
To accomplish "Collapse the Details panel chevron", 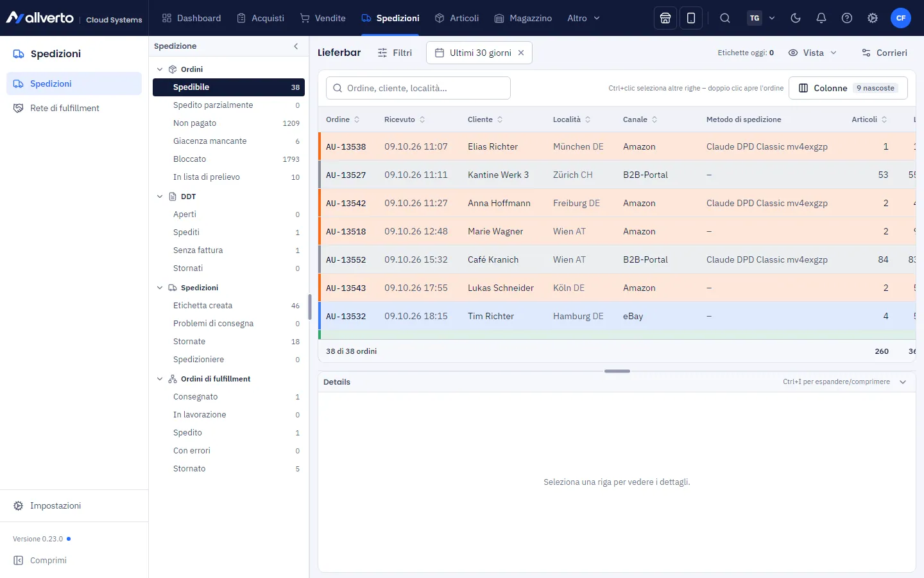I will click(903, 382).
